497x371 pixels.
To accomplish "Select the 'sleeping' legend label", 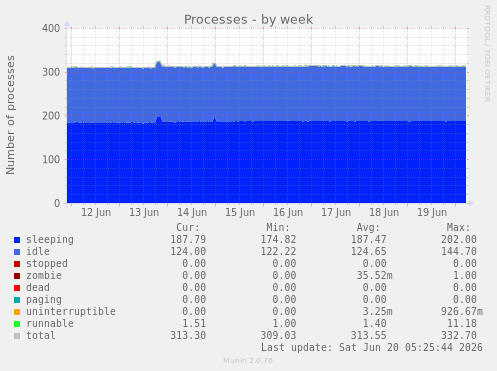I will click(x=50, y=240).
